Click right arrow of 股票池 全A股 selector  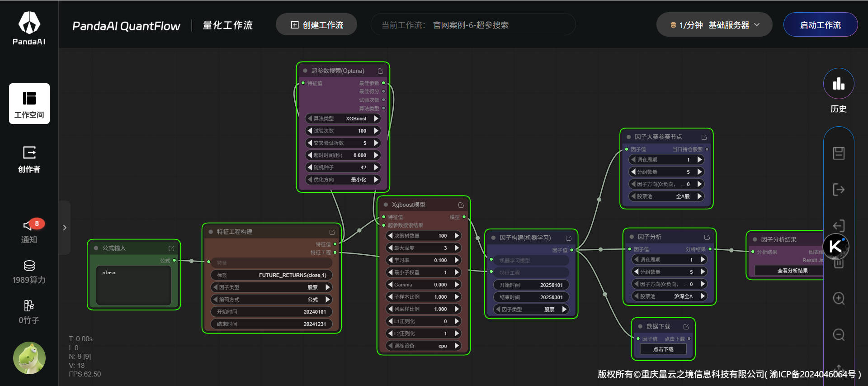(700, 196)
